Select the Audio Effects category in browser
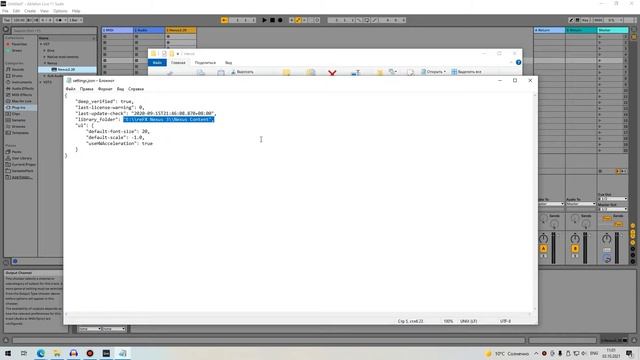 point(22,89)
